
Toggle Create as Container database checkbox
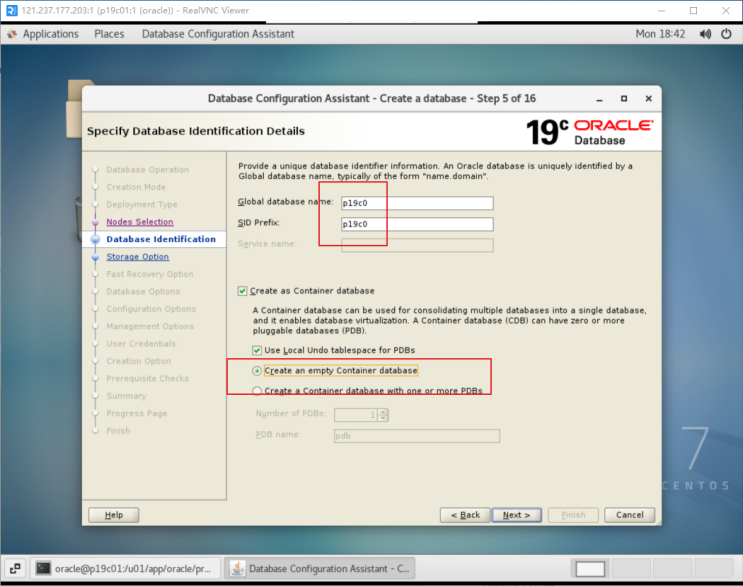tap(243, 291)
